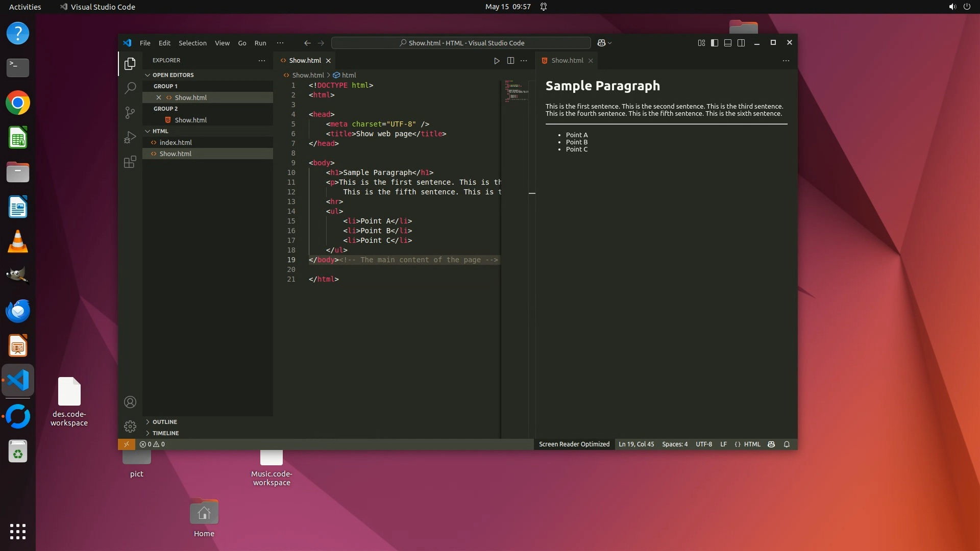Expand the OUTLINE section
This screenshot has height=551, width=980.
164,422
